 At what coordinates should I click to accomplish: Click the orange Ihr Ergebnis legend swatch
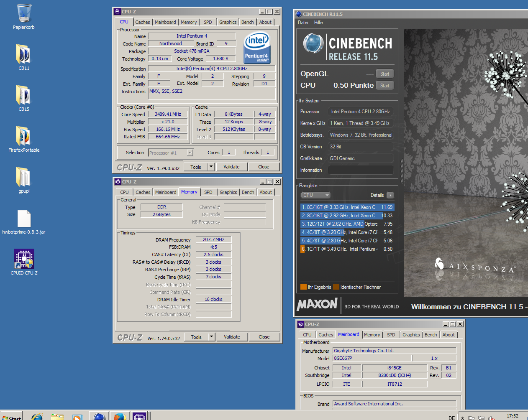[304, 287]
